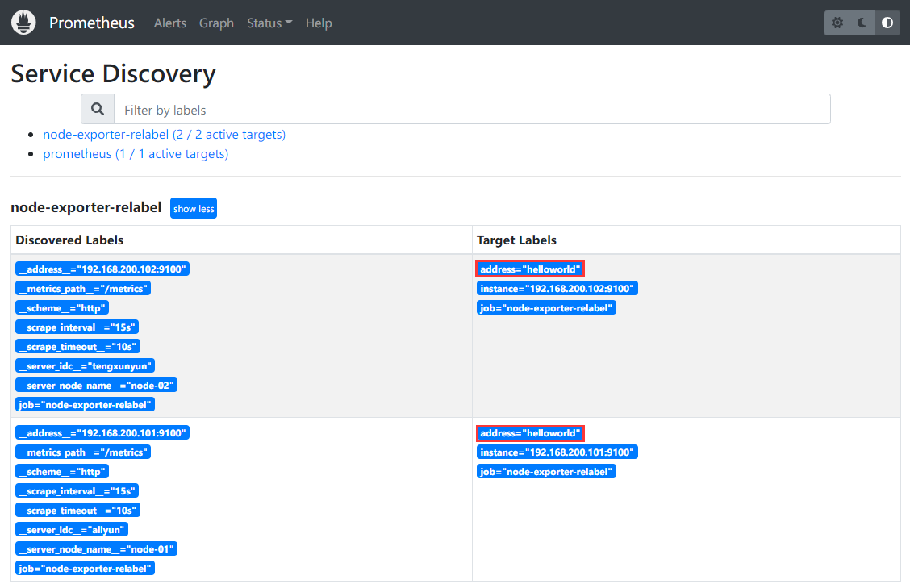Jump to prometheus active targets link
The height and width of the screenshot is (588, 910).
136,154
